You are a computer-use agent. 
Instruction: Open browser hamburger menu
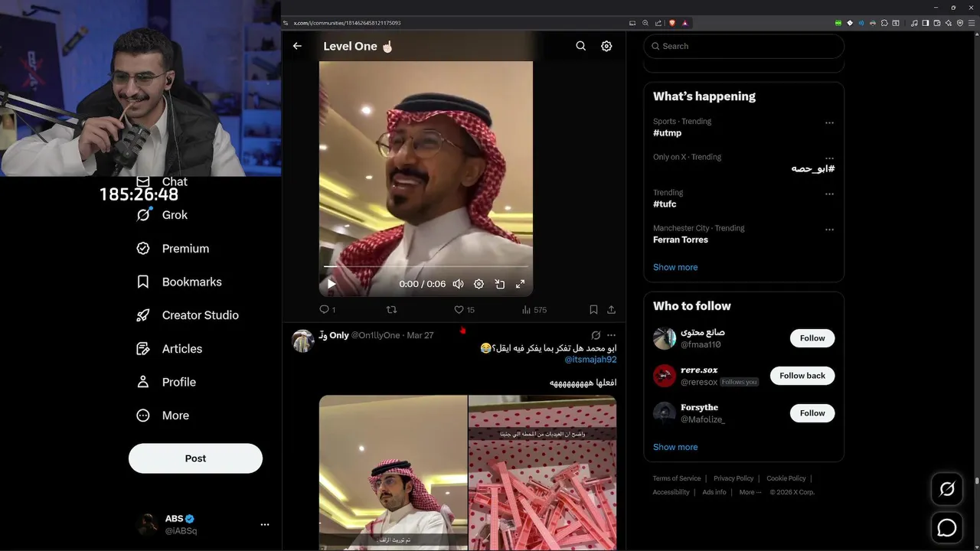pos(972,23)
